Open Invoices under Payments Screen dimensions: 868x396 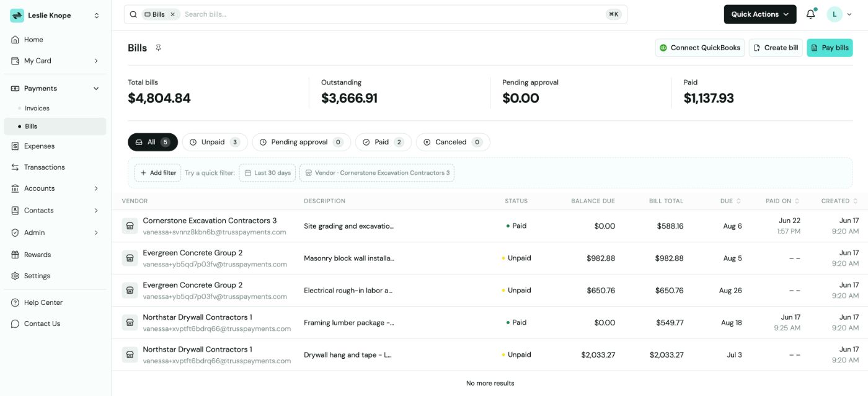[x=37, y=108]
